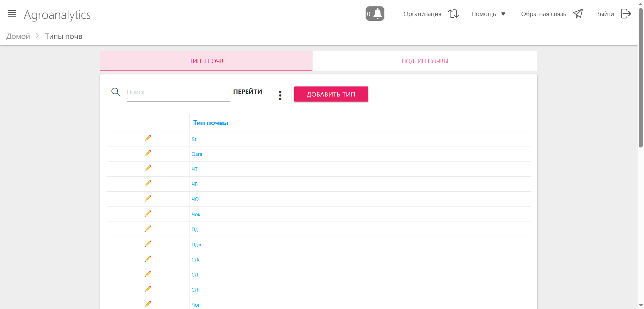Click pencil icon beside СЛс row
Viewport: 644px width, 309px height.
148,259
